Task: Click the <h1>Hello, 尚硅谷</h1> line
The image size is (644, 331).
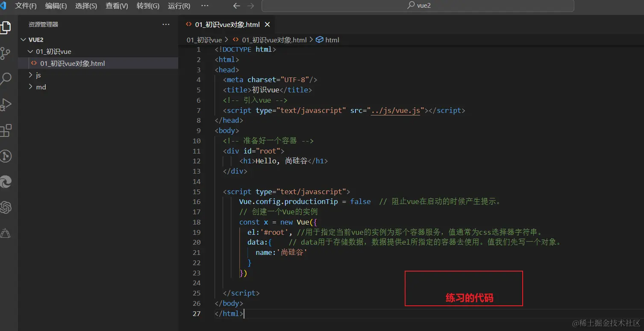Action: pos(283,161)
